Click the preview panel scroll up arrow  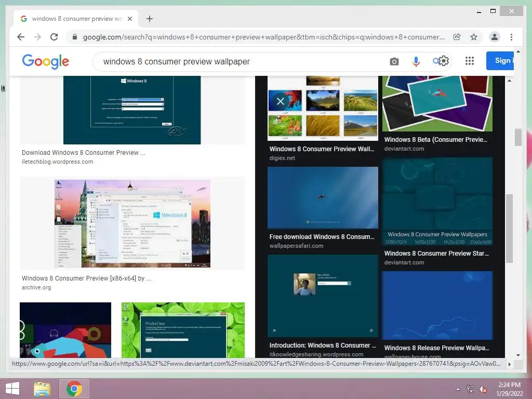coord(509,81)
